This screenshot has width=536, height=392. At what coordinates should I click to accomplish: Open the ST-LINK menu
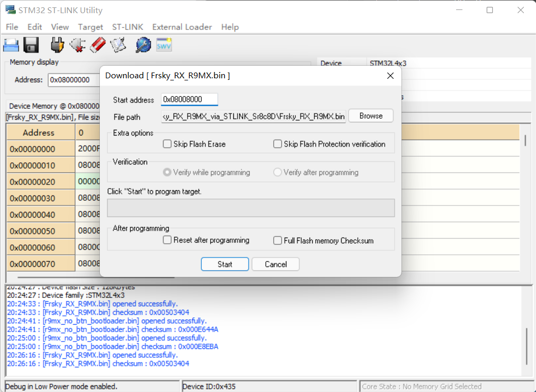(128, 27)
